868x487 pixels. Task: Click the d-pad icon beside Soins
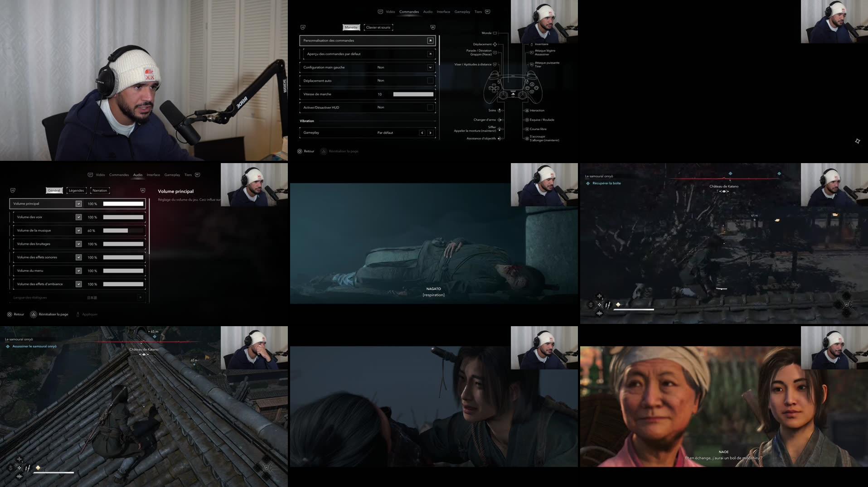499,111
